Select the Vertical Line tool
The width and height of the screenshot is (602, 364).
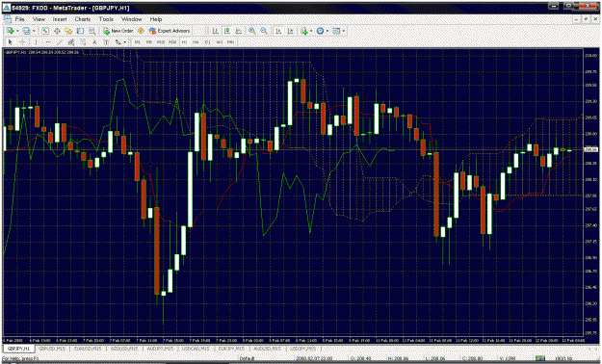36,42
